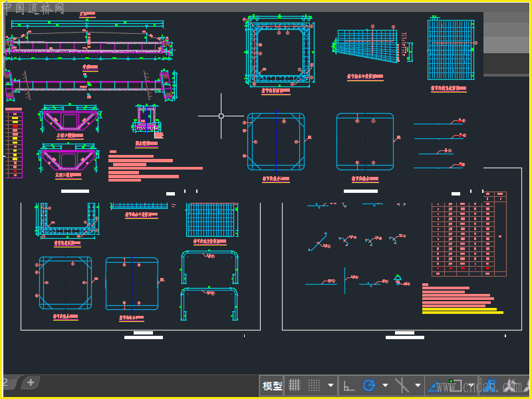Click the annotation visibility icon in status bar

tap(511, 386)
